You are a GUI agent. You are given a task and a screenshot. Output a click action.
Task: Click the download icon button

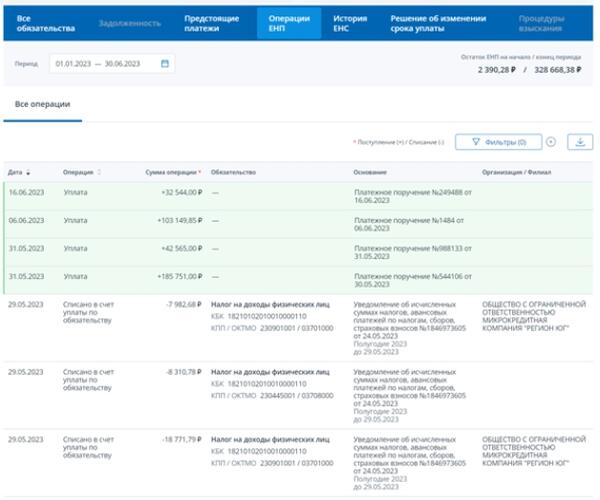pyautogui.click(x=580, y=142)
